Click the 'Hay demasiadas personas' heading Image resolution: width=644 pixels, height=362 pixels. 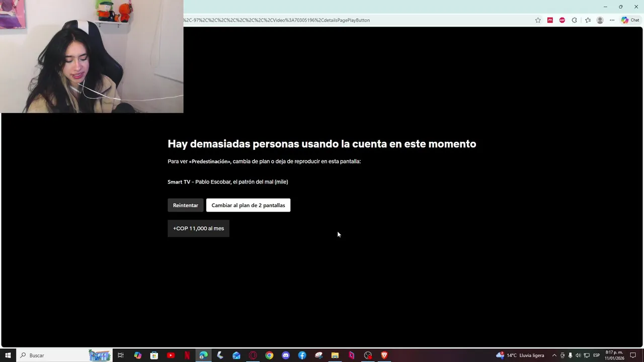(x=321, y=144)
